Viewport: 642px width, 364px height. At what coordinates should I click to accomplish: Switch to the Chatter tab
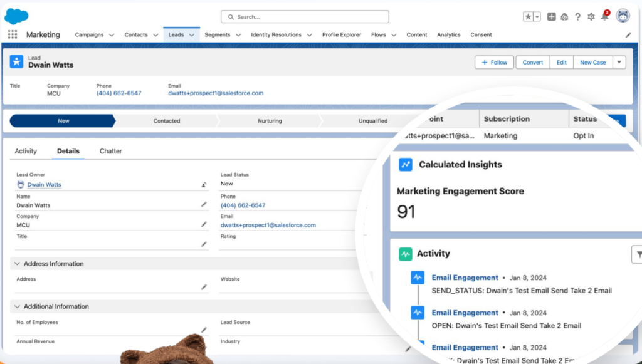click(x=111, y=151)
